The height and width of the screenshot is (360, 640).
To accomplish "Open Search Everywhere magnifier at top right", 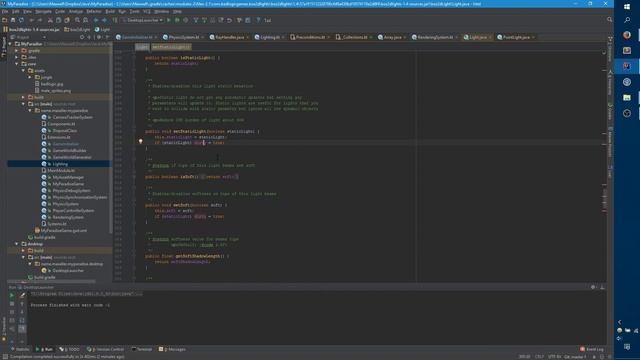I will [x=609, y=20].
